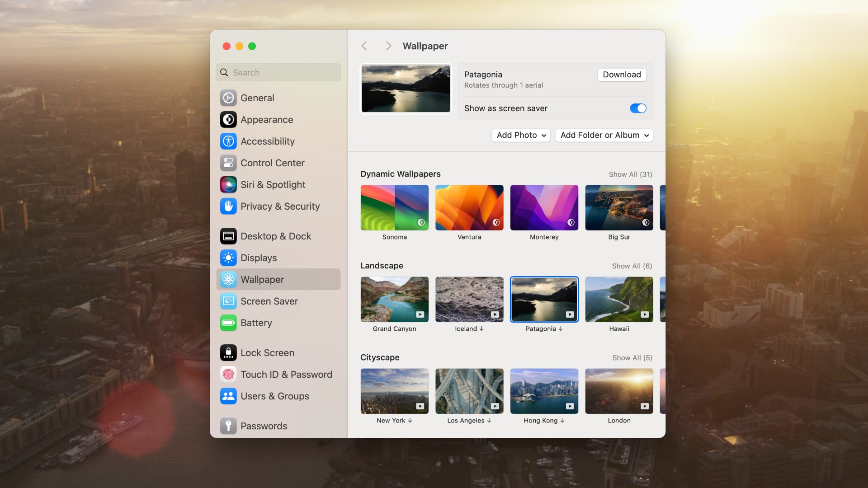Pick the Monterey wallpaper thumbnail
Viewport: 868px width, 488px height.
(544, 208)
